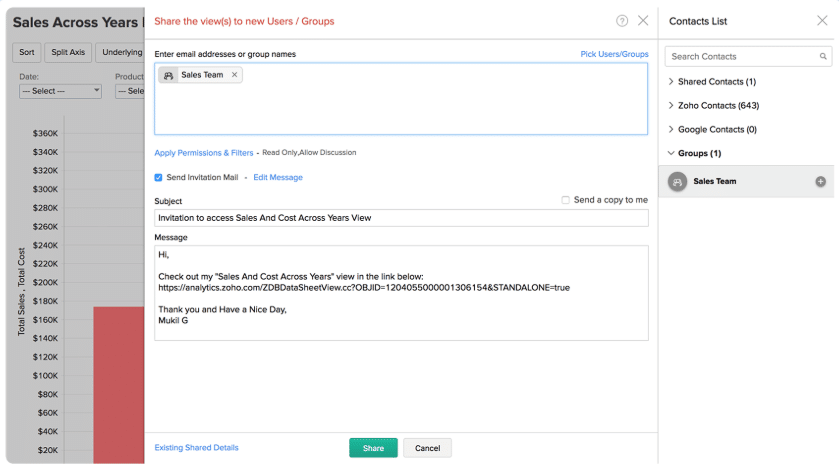Click the $360K axis label
This screenshot has height=464, width=839.
tap(45, 133)
